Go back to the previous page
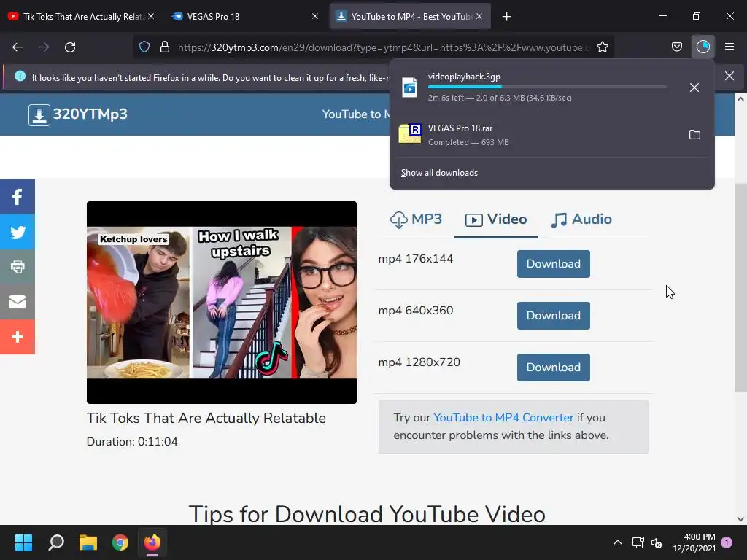Viewport: 747px width, 560px height. pyautogui.click(x=18, y=47)
